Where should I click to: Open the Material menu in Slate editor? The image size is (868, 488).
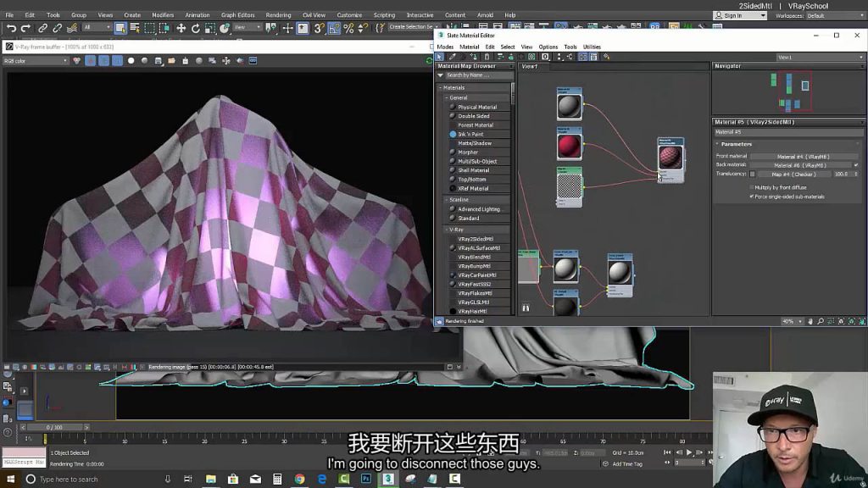click(469, 47)
